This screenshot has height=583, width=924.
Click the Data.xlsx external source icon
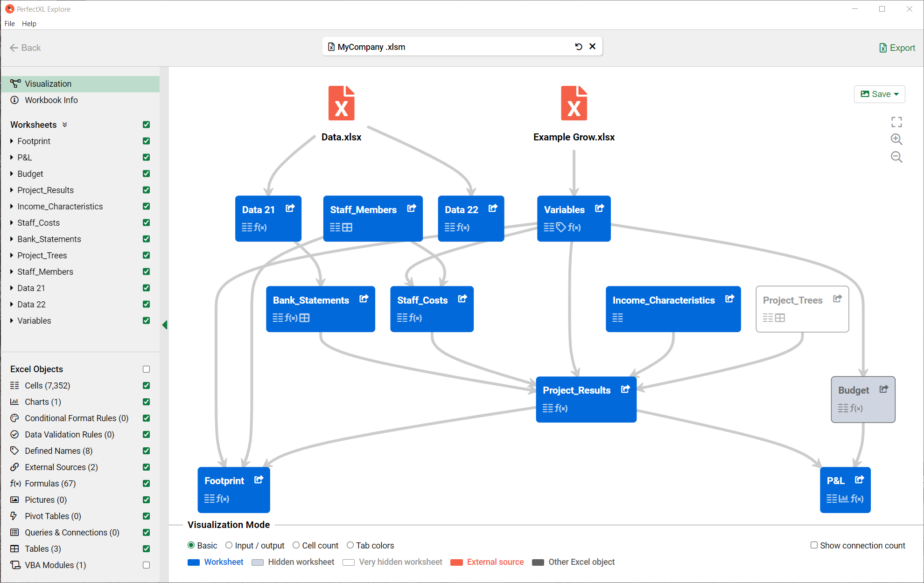point(341,103)
